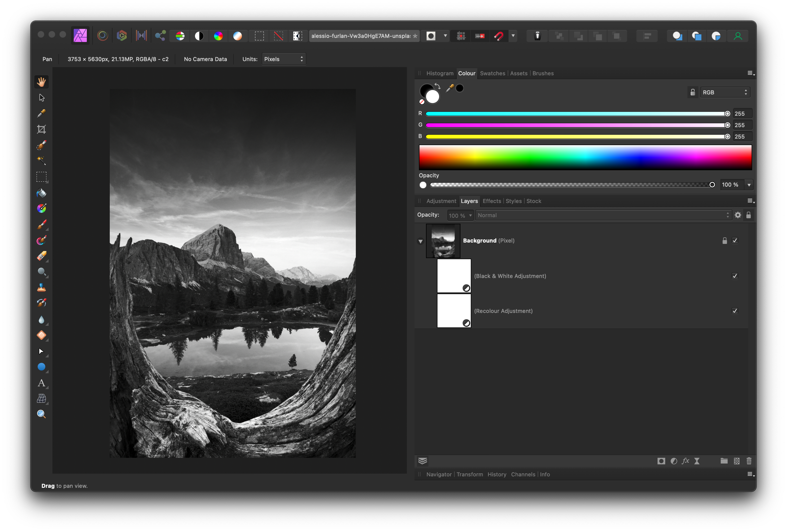Select the View (hand) pan tool

pyautogui.click(x=41, y=82)
